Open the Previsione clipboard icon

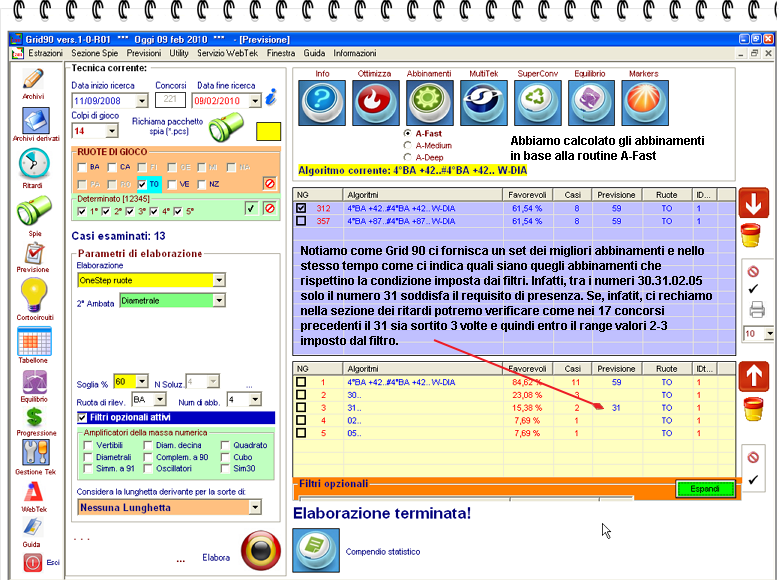pos(35,253)
